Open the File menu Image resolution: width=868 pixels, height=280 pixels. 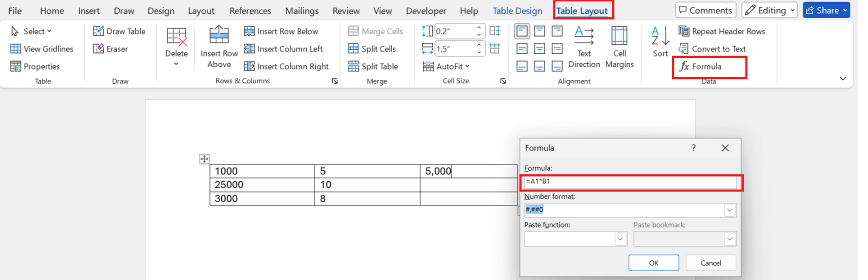point(15,10)
